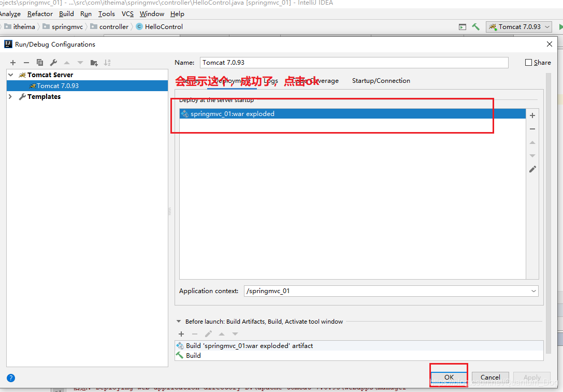Screen dimensions: 563x392
Task: Remove the selected deployment artifact
Action: 532,129
